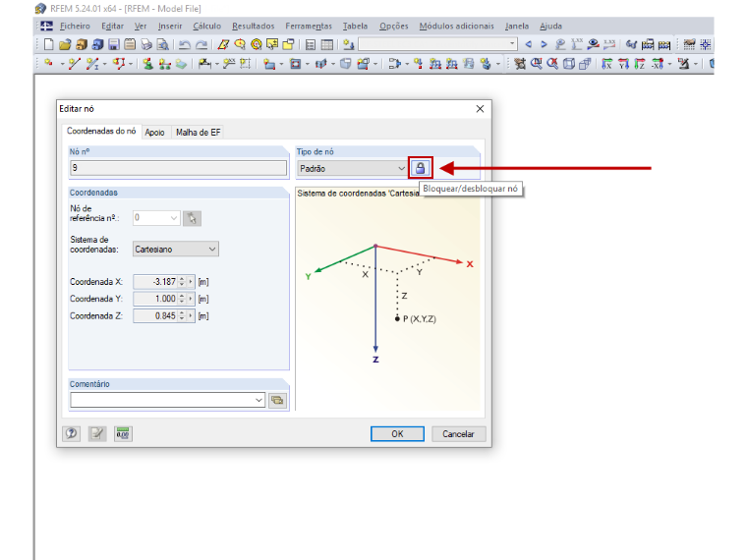Save the model with floppy icon
Viewport: 747px width, 560px height.
point(113,45)
